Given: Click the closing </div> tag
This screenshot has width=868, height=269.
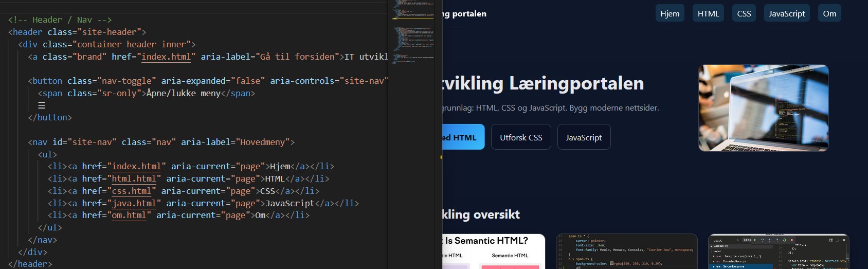Looking at the screenshot, I should click(33, 252).
